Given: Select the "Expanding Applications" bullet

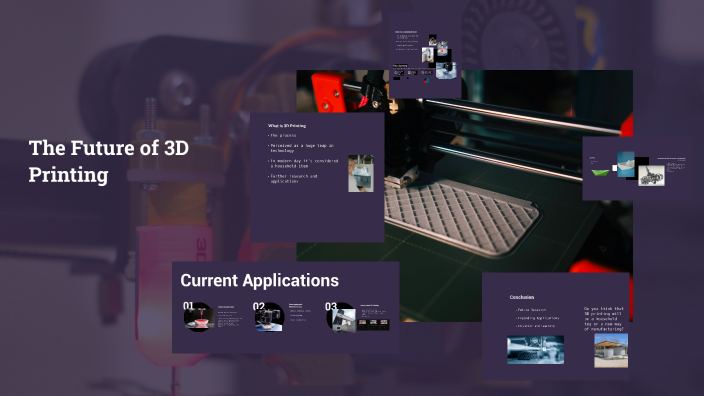Looking at the screenshot, I should pos(537,318).
